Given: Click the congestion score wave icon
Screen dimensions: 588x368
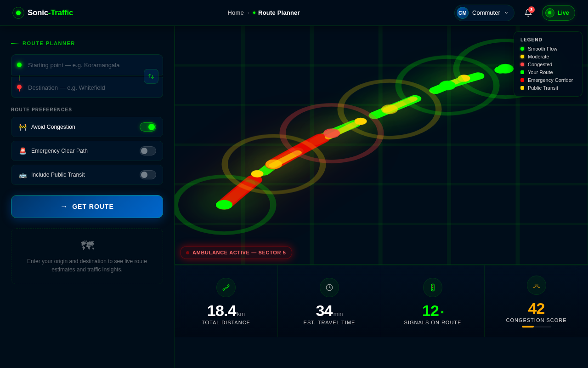Looking at the screenshot, I should click(x=536, y=285).
